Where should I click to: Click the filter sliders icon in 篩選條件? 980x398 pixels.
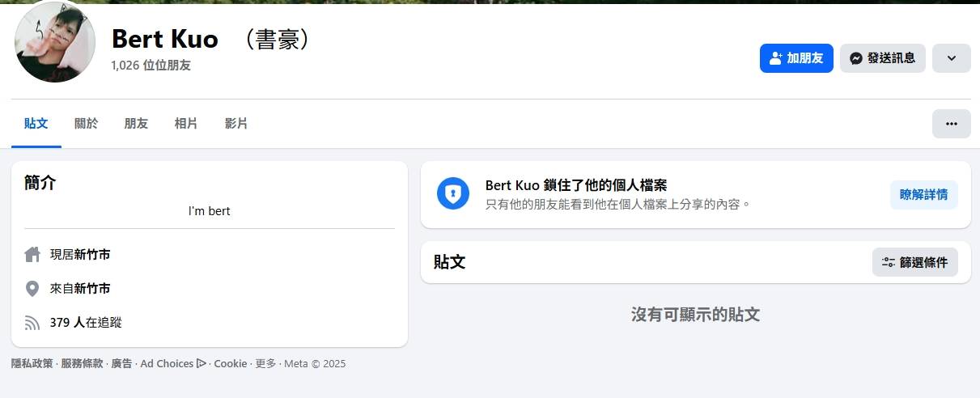pyautogui.click(x=889, y=262)
